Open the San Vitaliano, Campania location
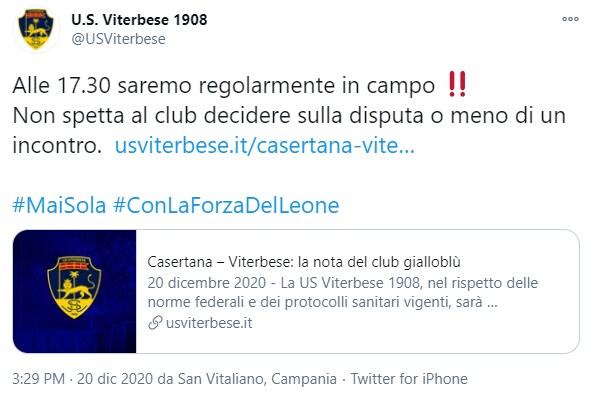 [x=257, y=379]
